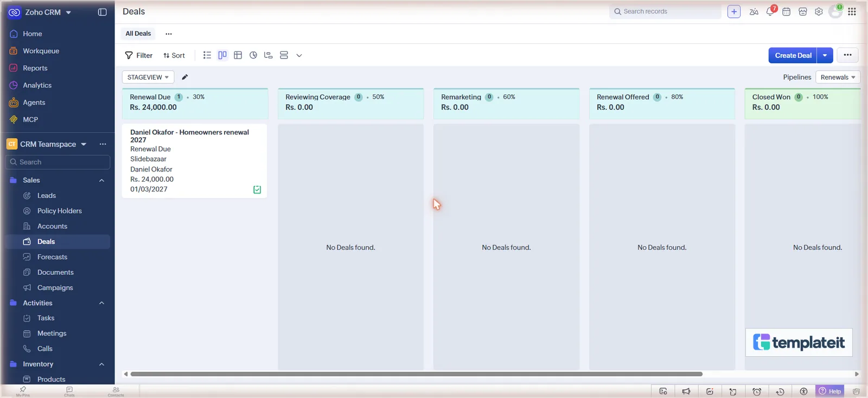Open the Renewals pipeline dropdown
The width and height of the screenshot is (868, 398).
coord(838,77)
